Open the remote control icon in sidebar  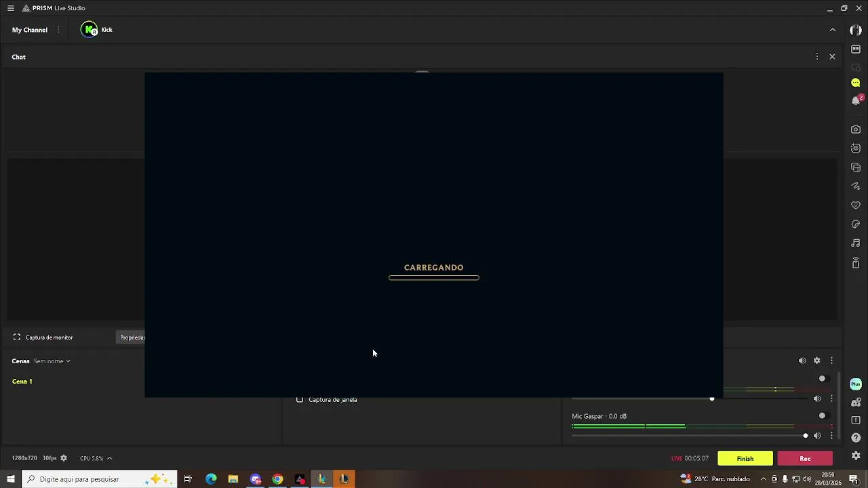click(856, 263)
